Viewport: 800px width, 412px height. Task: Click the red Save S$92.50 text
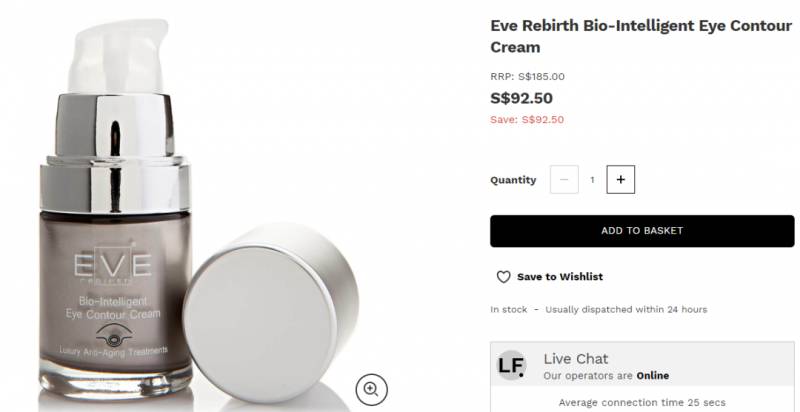coord(527,120)
